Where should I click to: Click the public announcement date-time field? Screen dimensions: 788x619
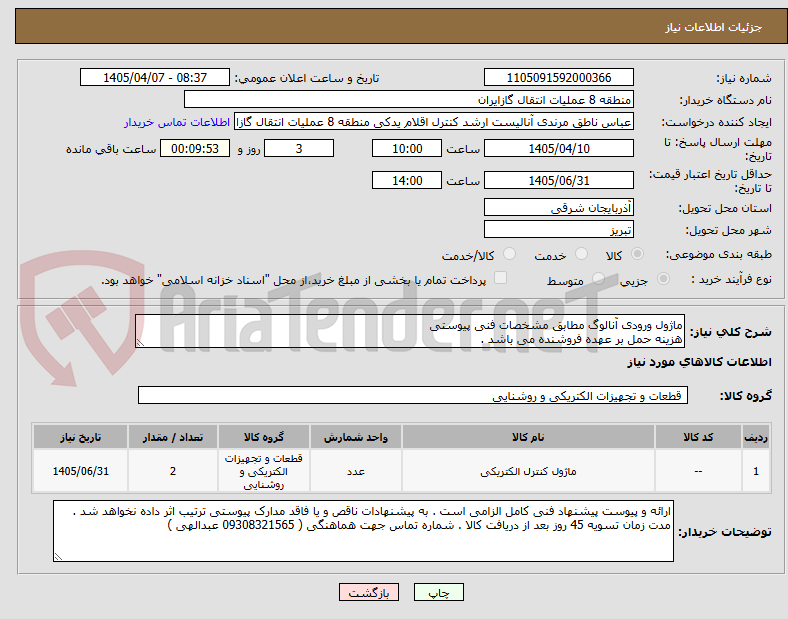(155, 77)
